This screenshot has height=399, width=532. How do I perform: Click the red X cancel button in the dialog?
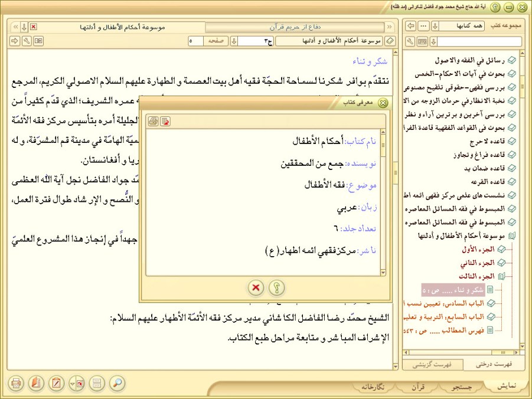(x=255, y=288)
